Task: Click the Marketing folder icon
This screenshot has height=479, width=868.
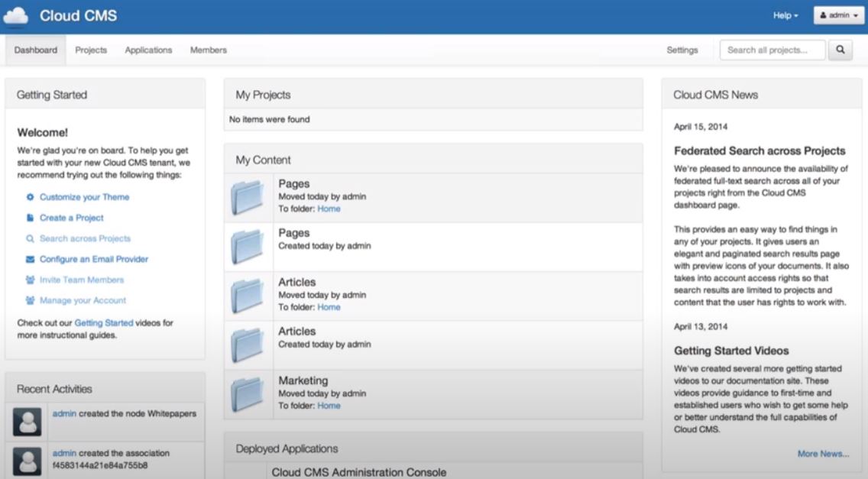Action: pos(248,394)
